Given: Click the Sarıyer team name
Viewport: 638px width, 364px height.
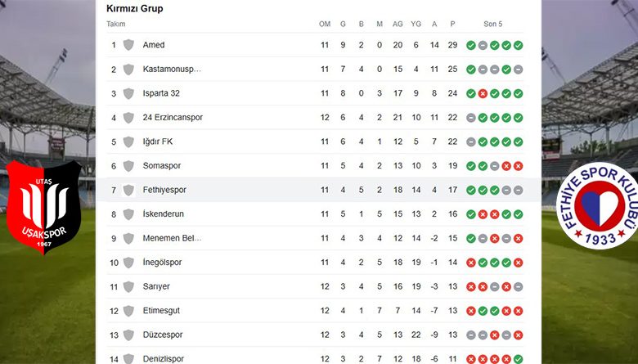Looking at the screenshot, I should point(157,286).
